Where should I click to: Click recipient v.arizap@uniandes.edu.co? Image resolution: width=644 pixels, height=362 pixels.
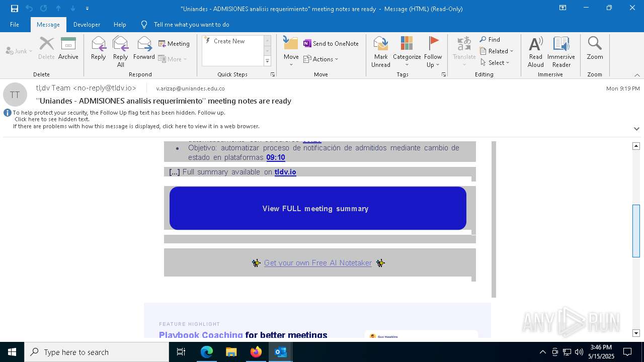coord(190,88)
